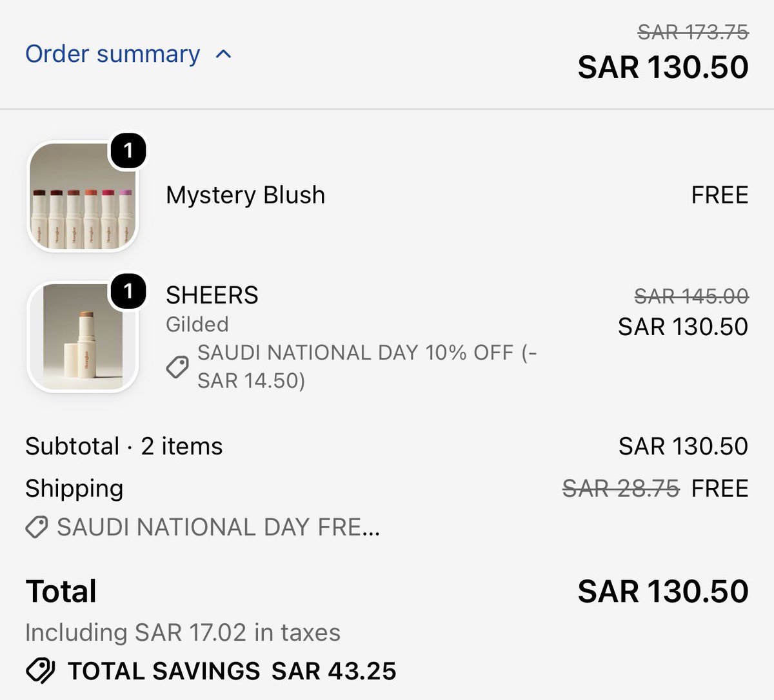Click the Including SAR 17.02 taxes line
The width and height of the screenshot is (774, 700).
click(x=183, y=632)
